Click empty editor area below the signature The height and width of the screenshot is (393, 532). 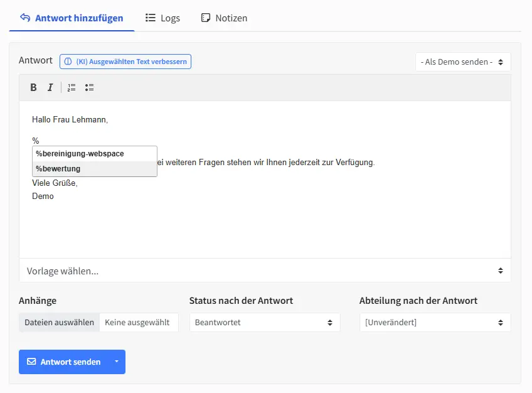point(265,231)
